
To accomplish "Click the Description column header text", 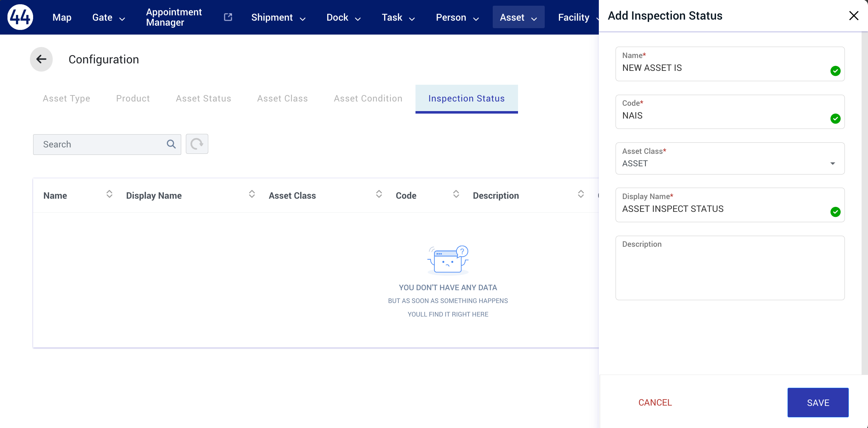I will (496, 195).
